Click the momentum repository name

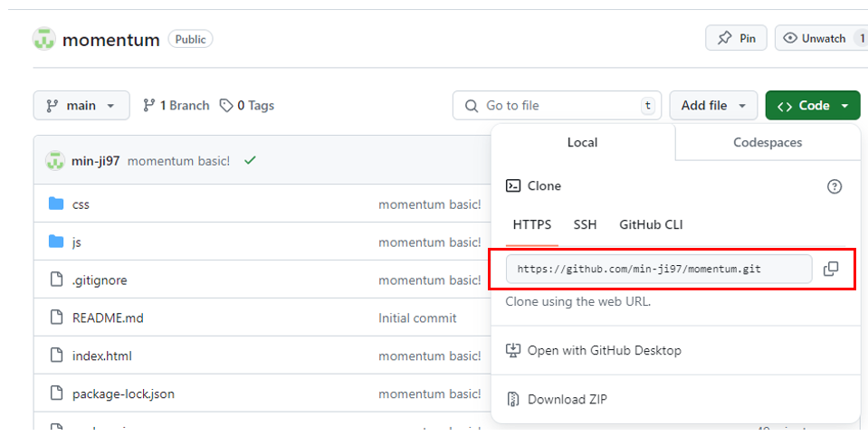(110, 39)
